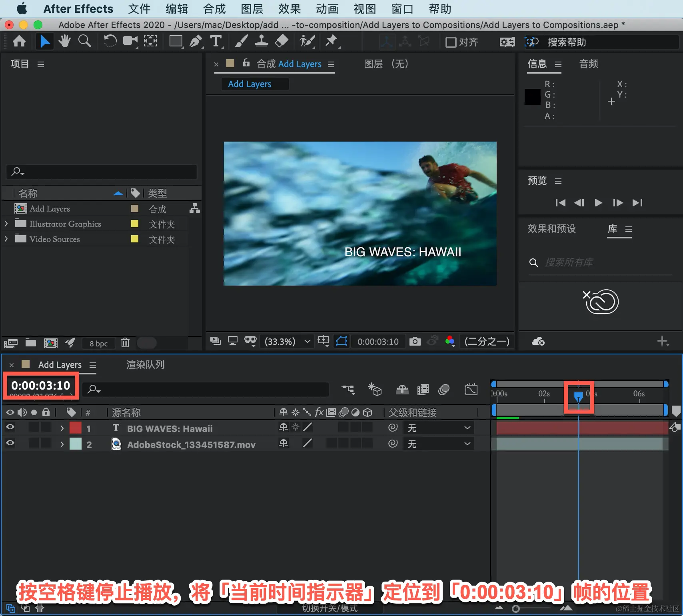Open the magnification (33.3%) dropdown
683x616 pixels.
287,342
